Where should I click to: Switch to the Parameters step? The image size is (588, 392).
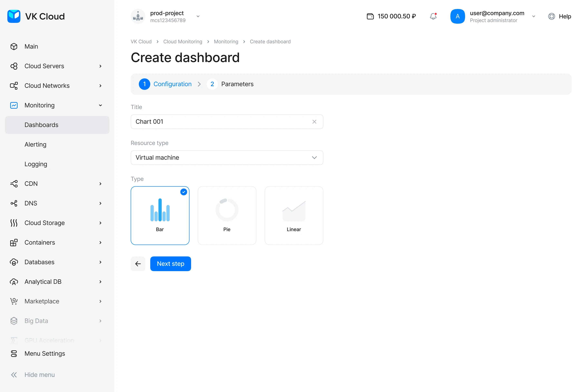(237, 84)
